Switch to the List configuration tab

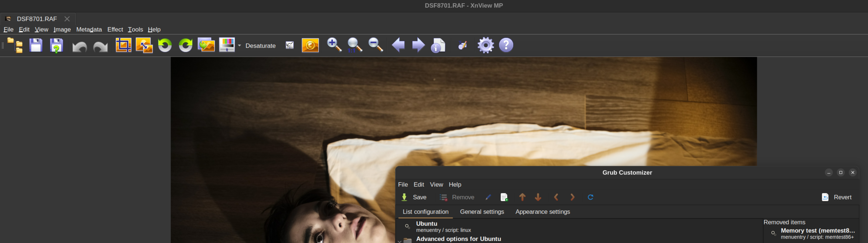(426, 212)
